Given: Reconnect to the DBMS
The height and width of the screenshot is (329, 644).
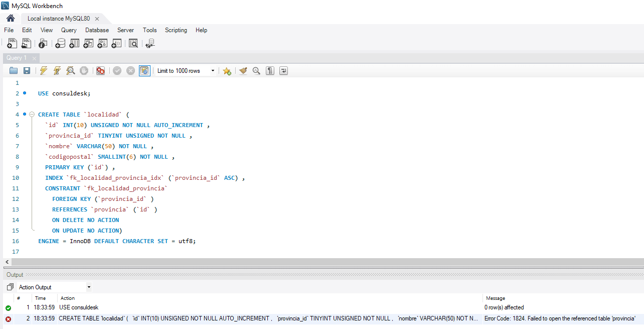Looking at the screenshot, I should pos(150,43).
